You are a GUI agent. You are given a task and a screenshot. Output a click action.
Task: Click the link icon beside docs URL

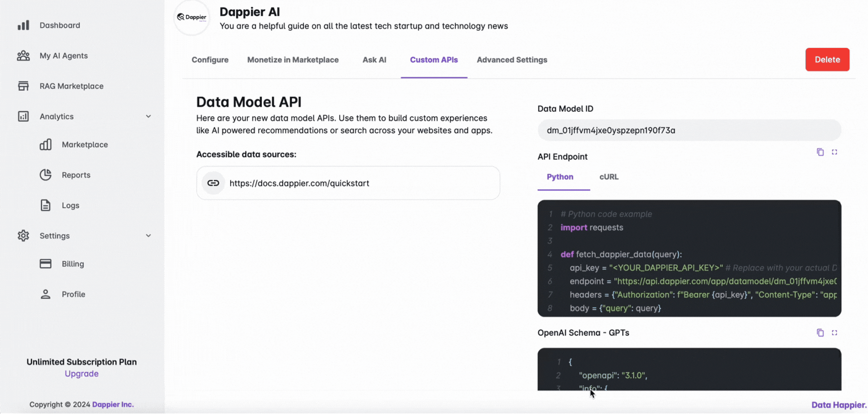(213, 183)
